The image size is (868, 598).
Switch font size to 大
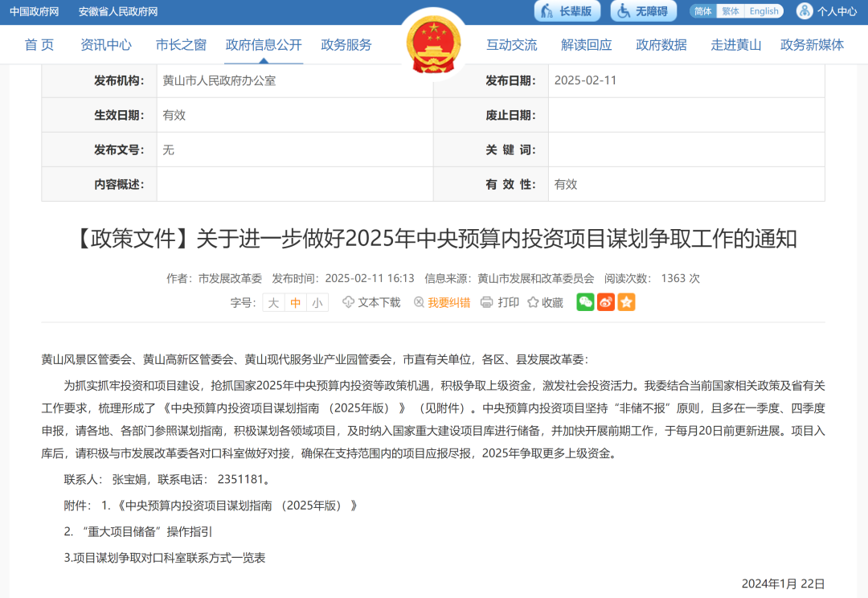point(274,302)
